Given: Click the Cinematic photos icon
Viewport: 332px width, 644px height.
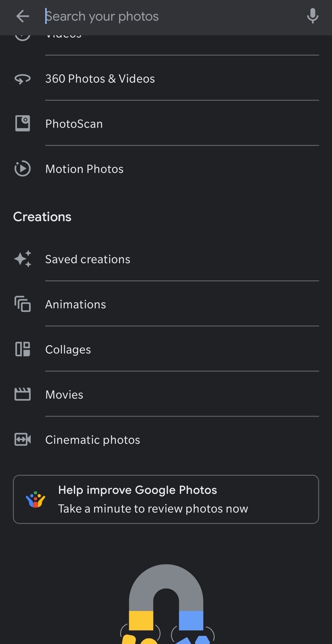Looking at the screenshot, I should [22, 439].
